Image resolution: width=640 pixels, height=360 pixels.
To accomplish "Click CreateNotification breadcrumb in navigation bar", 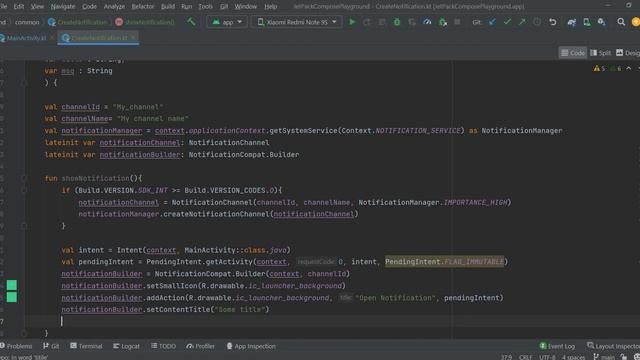I will (x=78, y=22).
